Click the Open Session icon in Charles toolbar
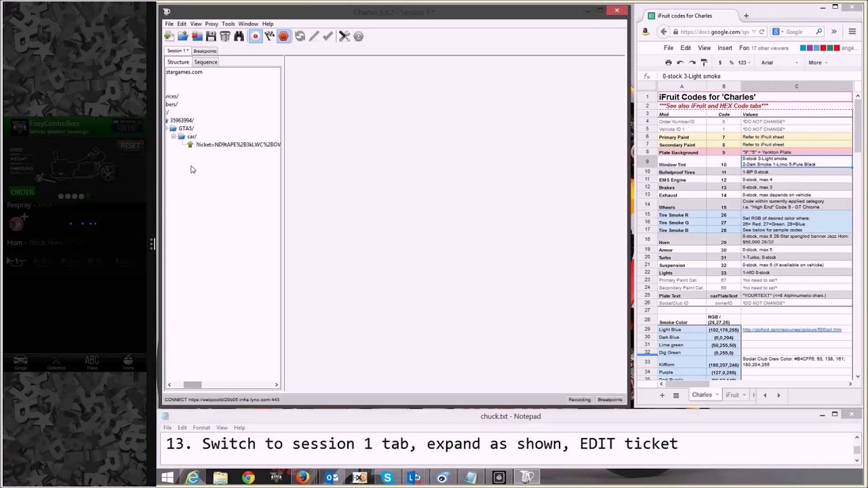This screenshot has height=488, width=868. 183,37
